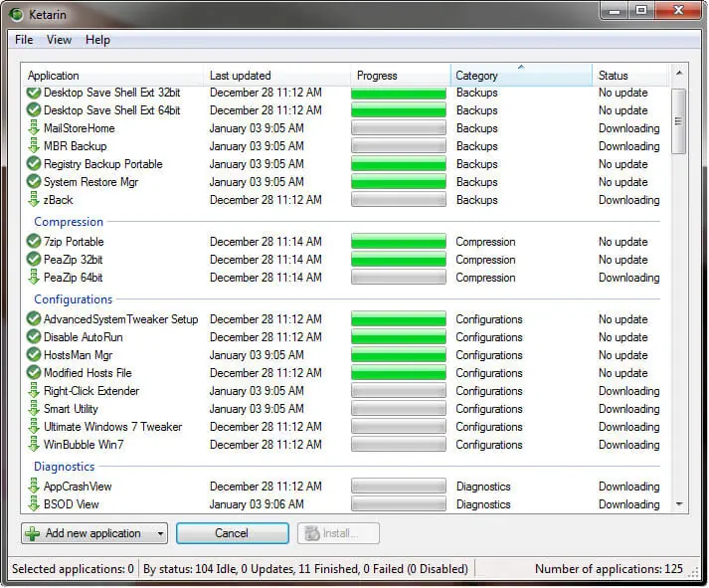Click the check icon for HostsMan Mgr
This screenshot has width=709, height=588.
click(34, 354)
